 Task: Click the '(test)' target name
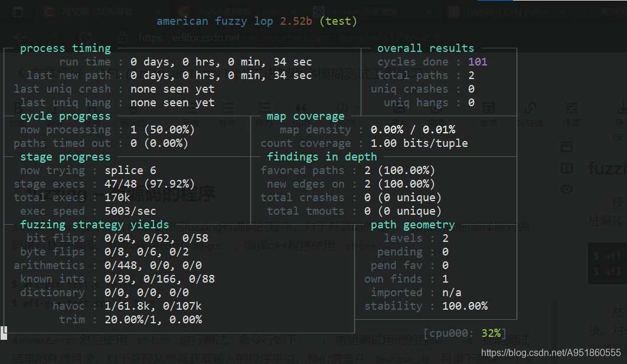[338, 21]
